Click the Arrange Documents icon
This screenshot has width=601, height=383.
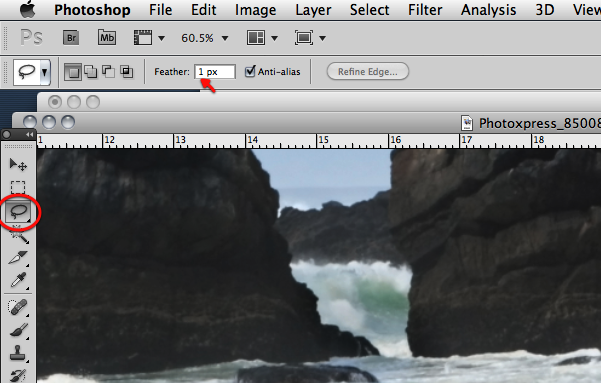(256, 38)
